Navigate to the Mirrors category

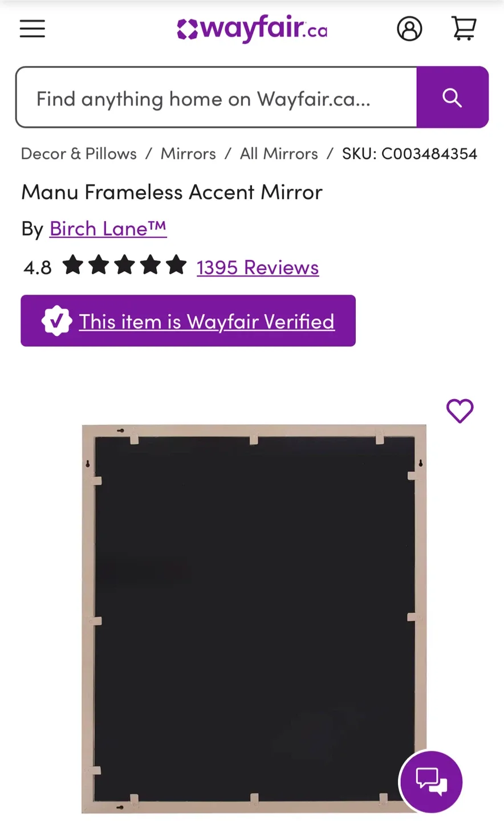point(188,153)
